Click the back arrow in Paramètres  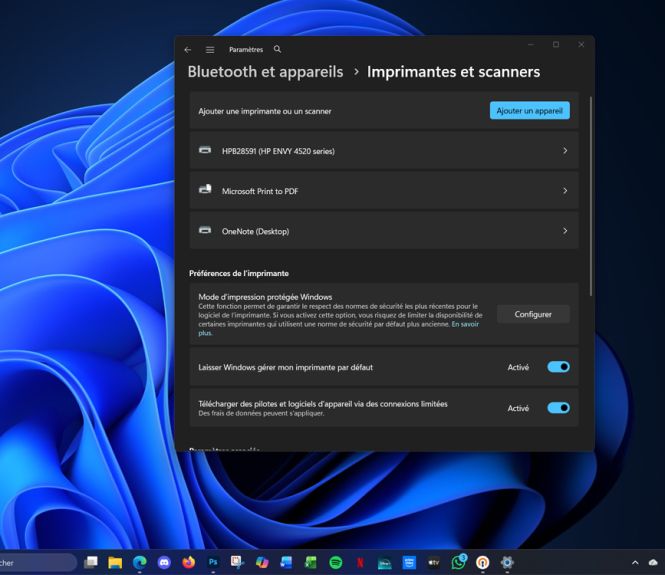(187, 49)
